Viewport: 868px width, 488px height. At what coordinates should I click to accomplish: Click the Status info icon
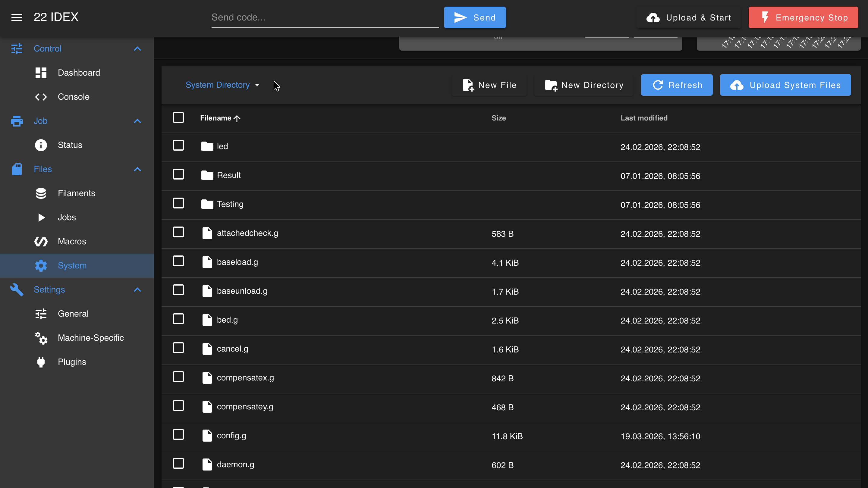tap(41, 145)
